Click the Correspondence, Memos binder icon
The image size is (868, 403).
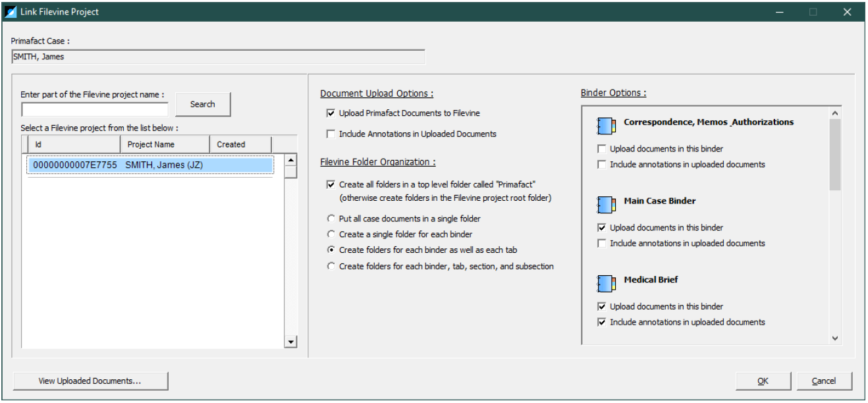[x=606, y=126]
